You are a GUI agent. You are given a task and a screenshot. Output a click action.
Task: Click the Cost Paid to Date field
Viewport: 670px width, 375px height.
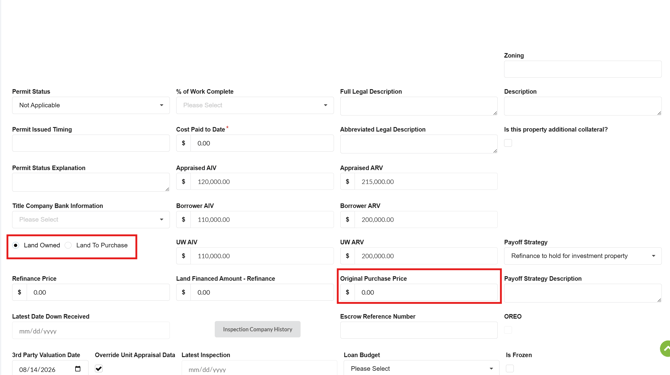tap(262, 143)
